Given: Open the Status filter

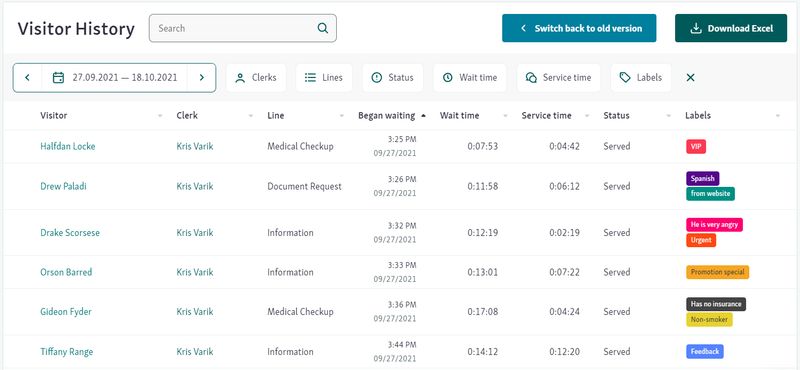Looking at the screenshot, I should tap(392, 78).
